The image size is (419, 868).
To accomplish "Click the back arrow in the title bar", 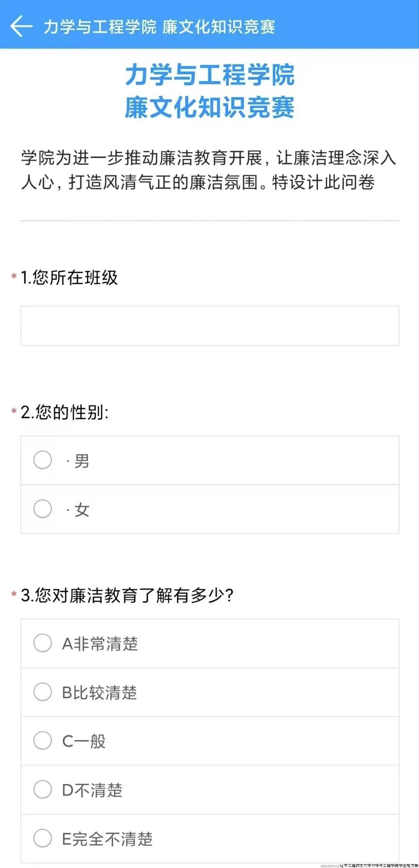I will pos(21,26).
